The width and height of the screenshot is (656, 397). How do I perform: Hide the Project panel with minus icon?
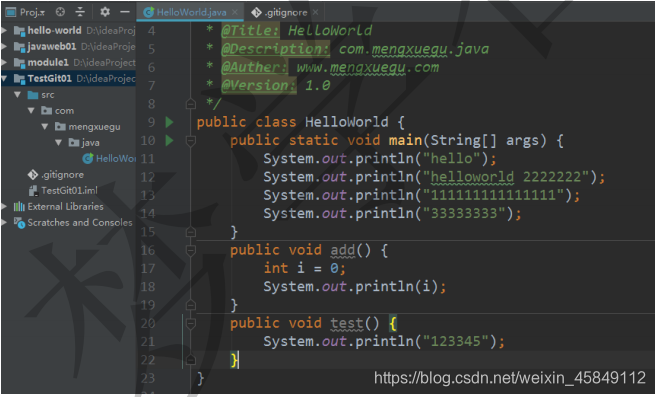click(125, 12)
